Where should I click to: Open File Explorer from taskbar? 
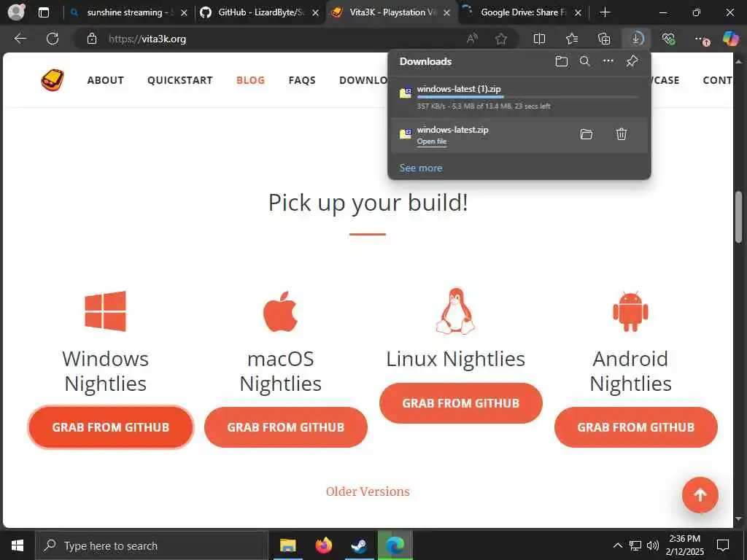tap(287, 545)
